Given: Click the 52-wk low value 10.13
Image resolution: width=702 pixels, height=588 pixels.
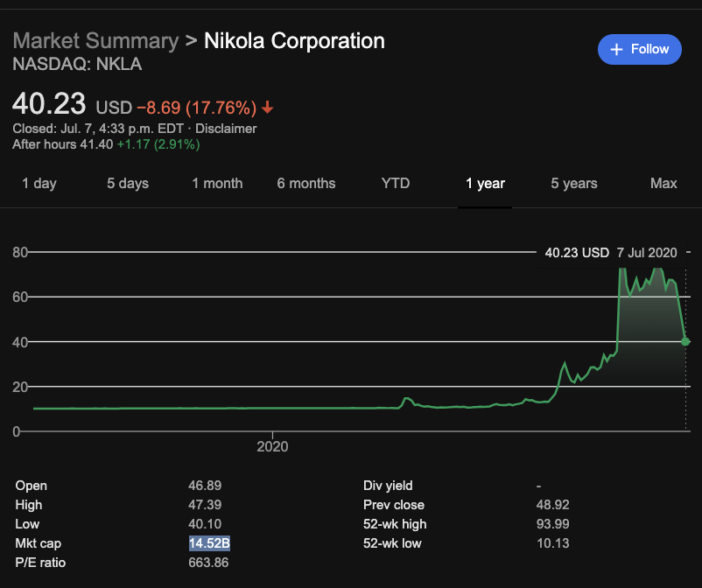Looking at the screenshot, I should (552, 543).
